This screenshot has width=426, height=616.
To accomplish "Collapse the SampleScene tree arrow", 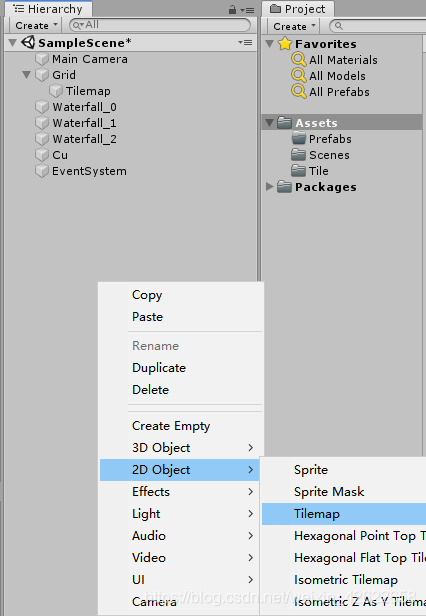I will coord(13,42).
